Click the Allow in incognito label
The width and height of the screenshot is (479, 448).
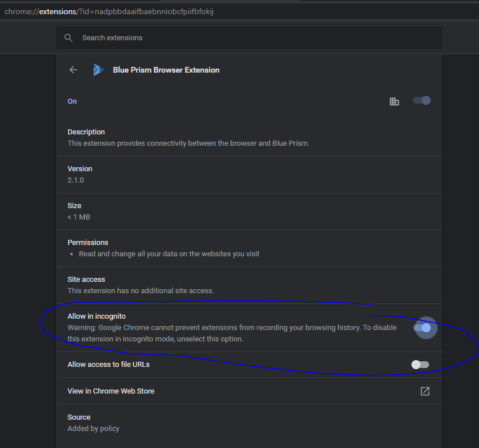coord(96,316)
